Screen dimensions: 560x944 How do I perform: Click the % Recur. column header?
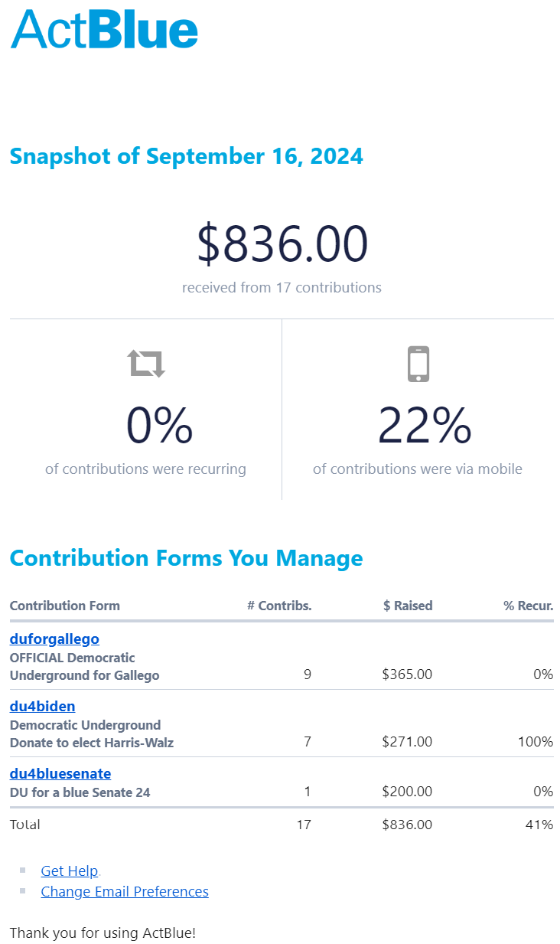528,606
